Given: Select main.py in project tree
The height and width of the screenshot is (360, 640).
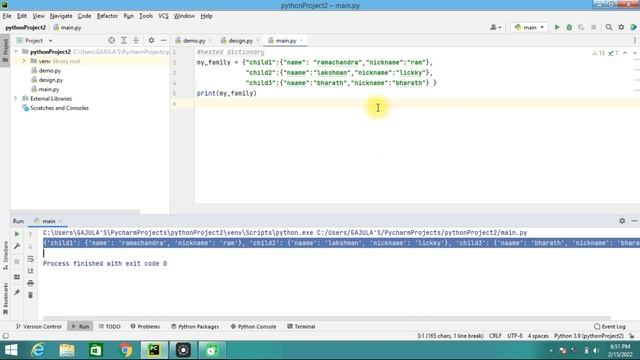Looking at the screenshot, I should pyautogui.click(x=49, y=89).
